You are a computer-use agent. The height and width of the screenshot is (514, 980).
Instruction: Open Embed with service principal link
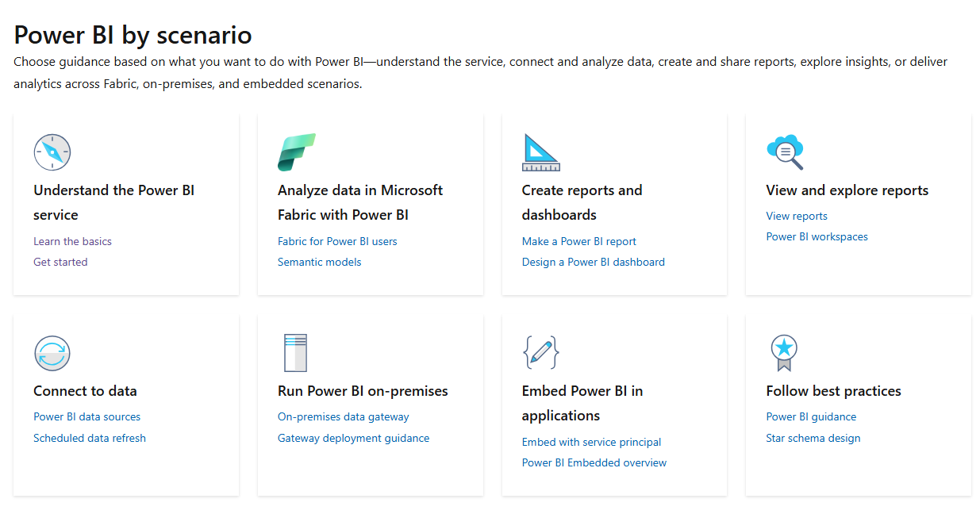(591, 442)
